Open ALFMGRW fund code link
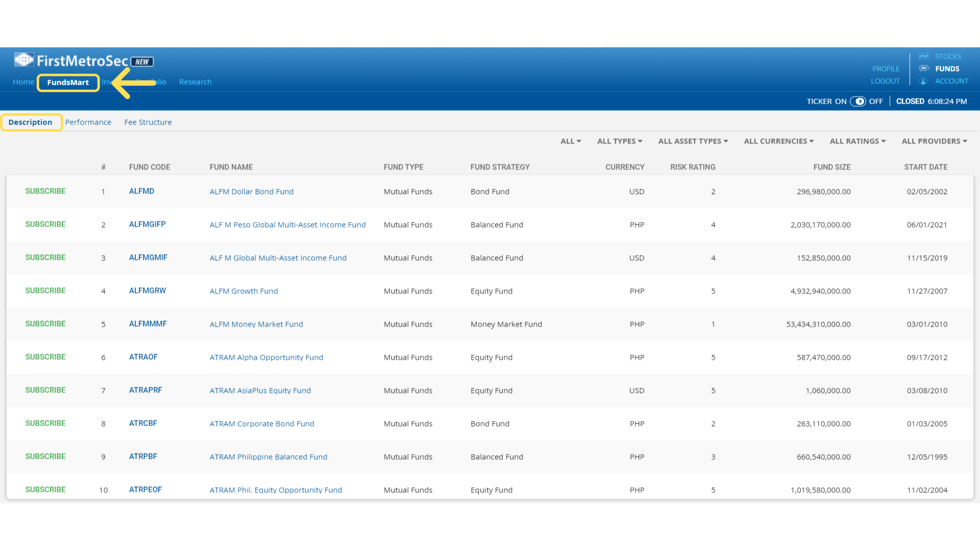This screenshot has height=551, width=980. [x=147, y=291]
